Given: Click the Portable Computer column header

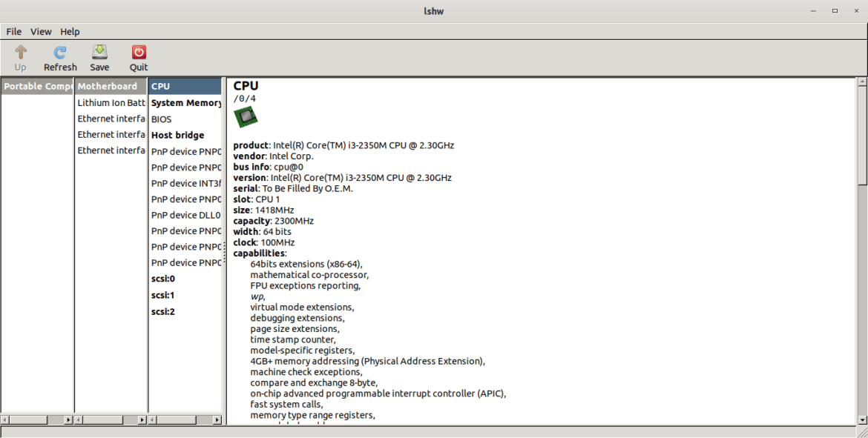Looking at the screenshot, I should coord(37,85).
